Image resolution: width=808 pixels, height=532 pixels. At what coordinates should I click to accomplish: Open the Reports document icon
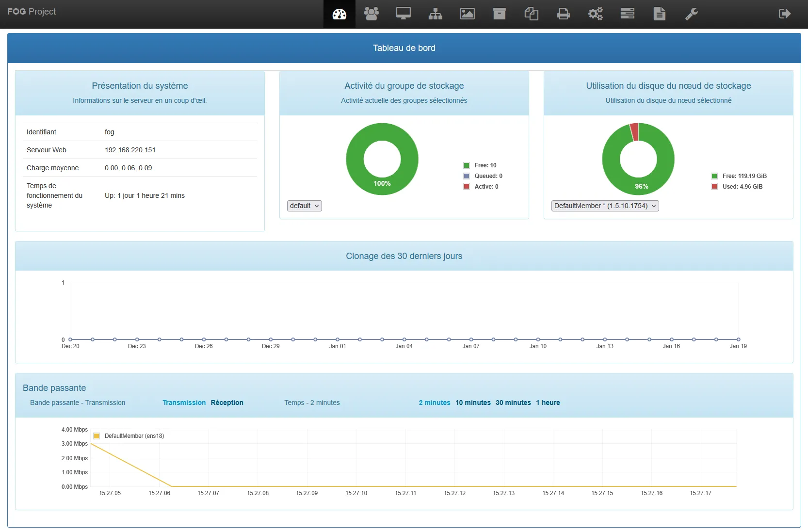click(659, 14)
